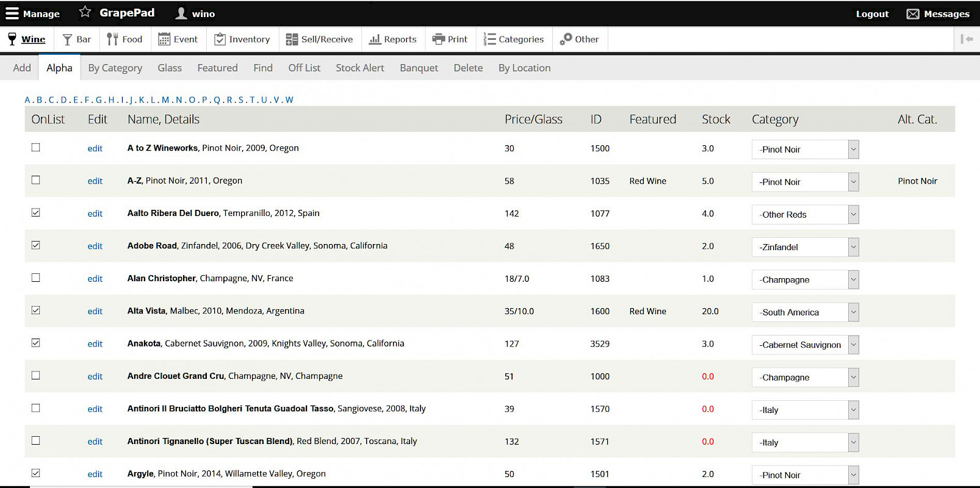Jump to letter M in alphabet index

point(165,100)
